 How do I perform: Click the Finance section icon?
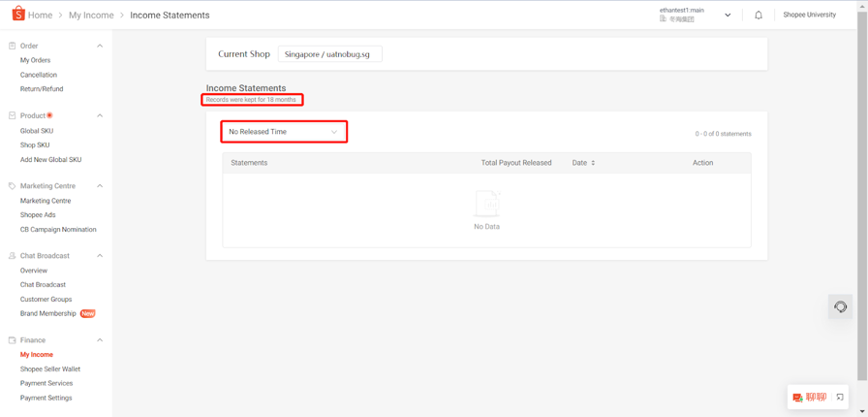(x=12, y=340)
